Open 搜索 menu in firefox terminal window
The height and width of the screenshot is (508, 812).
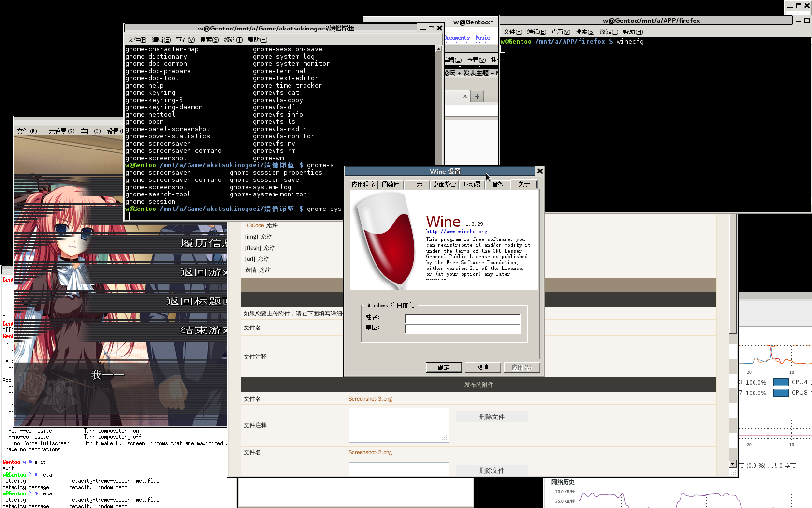[585, 32]
